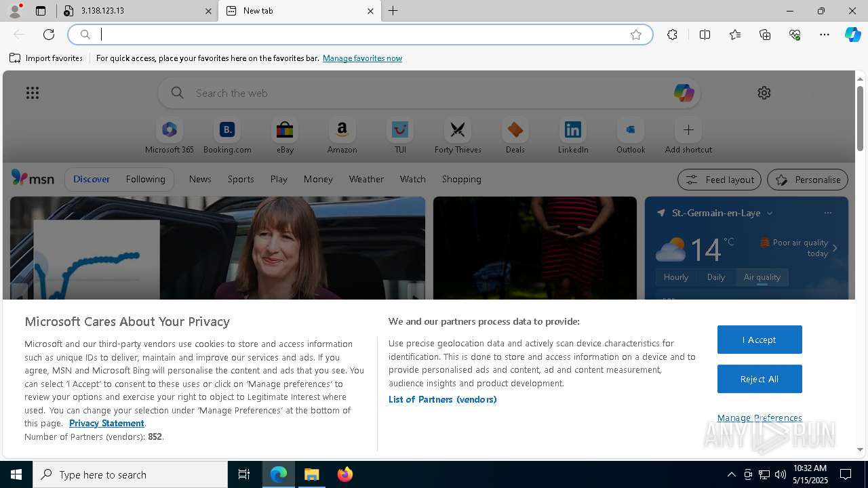Close the New tab tab
Viewport: 868px width, 488px height.
(370, 11)
